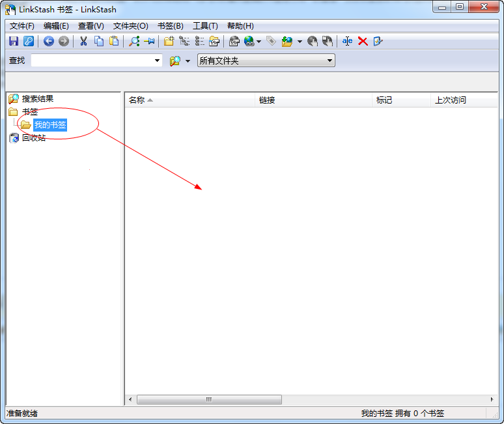Image resolution: width=504 pixels, height=424 pixels.
Task: Click the 我的书签 拥有 0 个书签 status text
Action: [x=402, y=414]
